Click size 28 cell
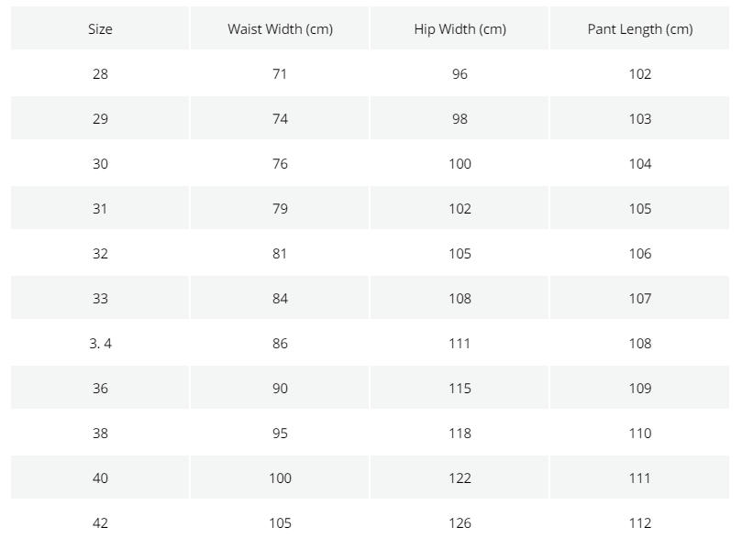Image resolution: width=742 pixels, height=560 pixels. click(x=100, y=74)
